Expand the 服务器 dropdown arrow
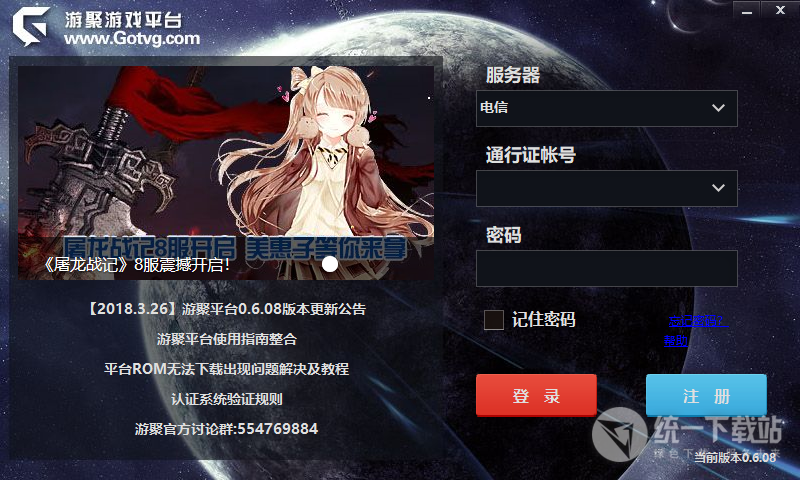Screen dimensions: 800x480 718,108
